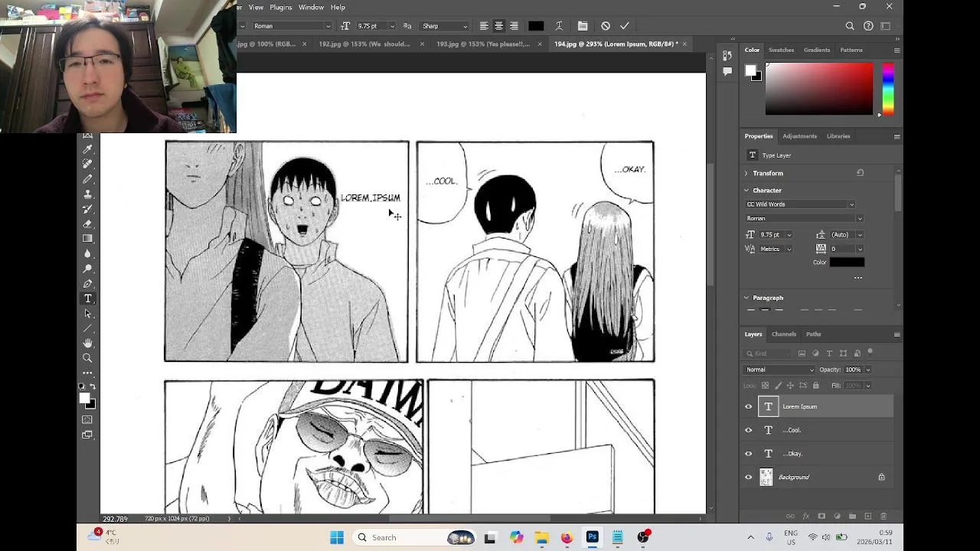Image resolution: width=980 pixels, height=551 pixels.
Task: Toggle filter for adjustment layers
Action: click(x=815, y=354)
